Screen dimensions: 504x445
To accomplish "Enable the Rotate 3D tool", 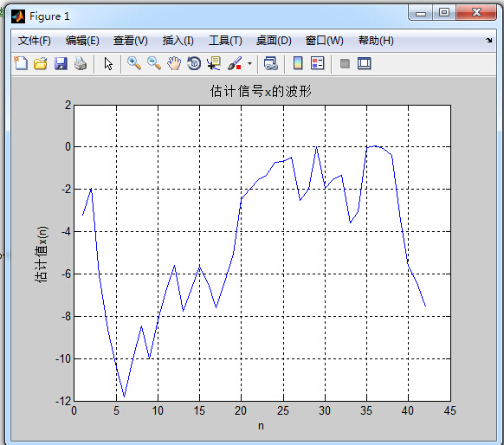I will (x=194, y=63).
